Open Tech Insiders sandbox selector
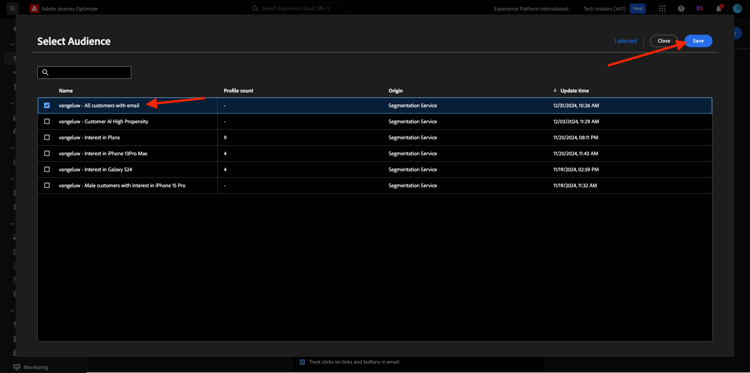 pyautogui.click(x=605, y=9)
